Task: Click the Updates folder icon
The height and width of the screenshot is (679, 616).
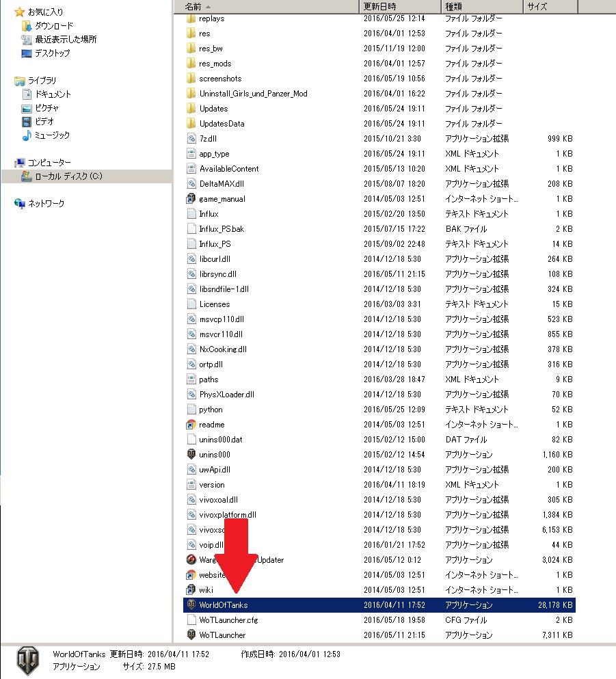Action: point(191,108)
